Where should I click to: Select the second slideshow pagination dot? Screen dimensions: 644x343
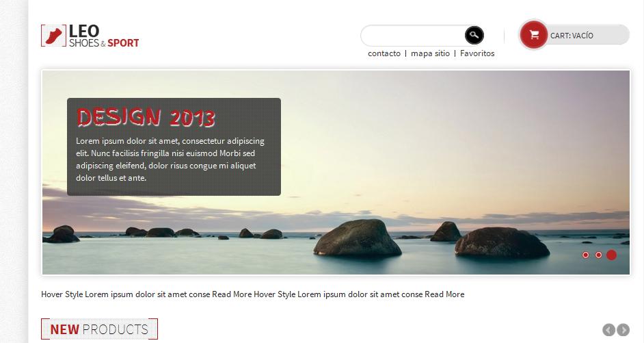pyautogui.click(x=599, y=255)
